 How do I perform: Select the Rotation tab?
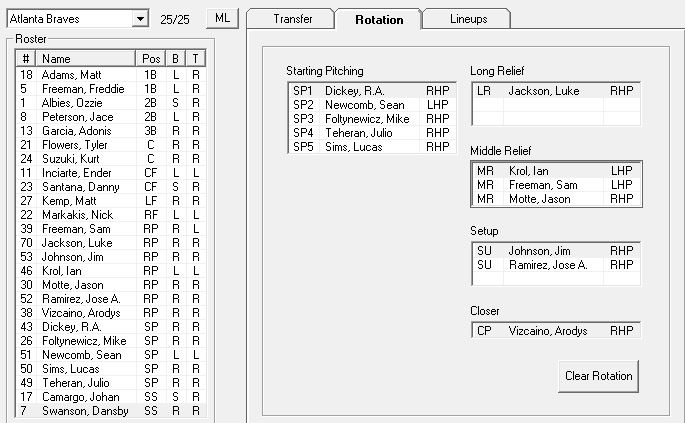(x=379, y=19)
